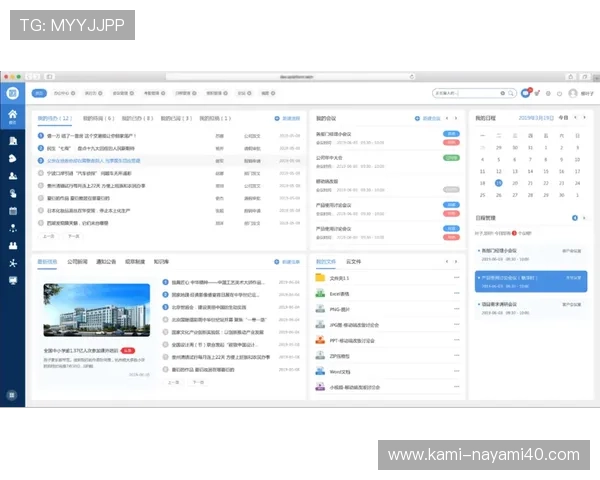Image resolution: width=600 pixels, height=480 pixels.
Task: Go to the previous page of 我的会议
Action: point(446,118)
